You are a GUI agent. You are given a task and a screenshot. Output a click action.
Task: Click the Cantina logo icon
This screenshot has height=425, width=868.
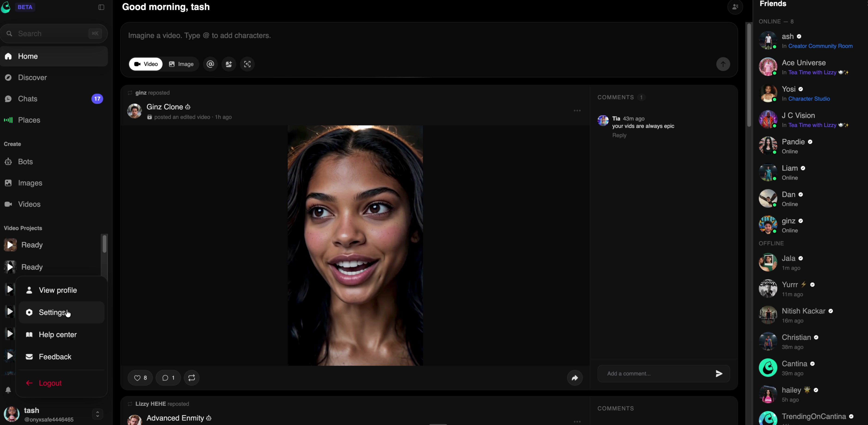click(x=6, y=7)
